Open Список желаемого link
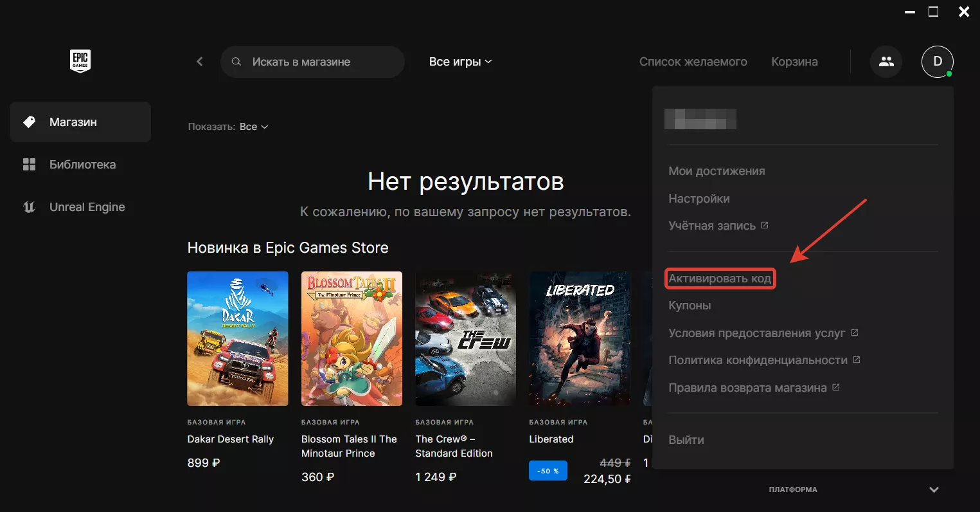Screen dimensions: 980x512 coord(693,62)
